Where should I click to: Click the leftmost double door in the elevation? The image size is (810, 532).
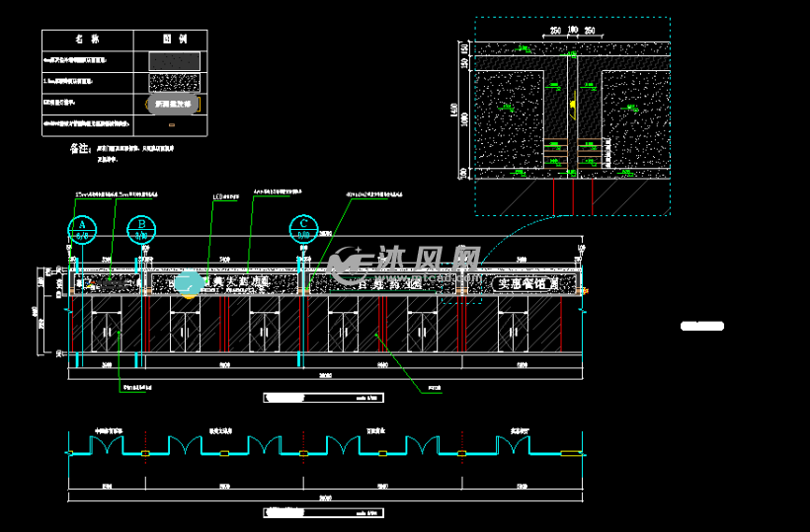pyautogui.click(x=105, y=331)
